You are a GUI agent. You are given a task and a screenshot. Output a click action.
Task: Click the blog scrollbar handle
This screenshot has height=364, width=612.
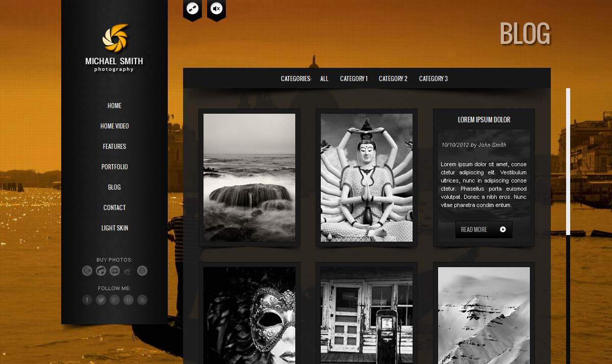tap(568, 162)
